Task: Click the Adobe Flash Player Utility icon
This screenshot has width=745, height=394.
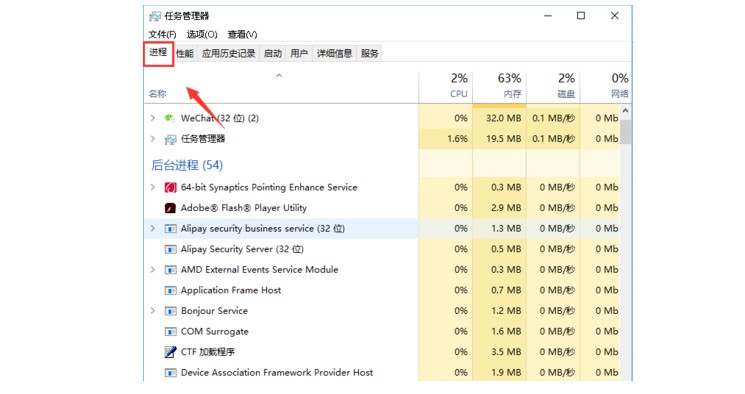Action: coord(170,208)
